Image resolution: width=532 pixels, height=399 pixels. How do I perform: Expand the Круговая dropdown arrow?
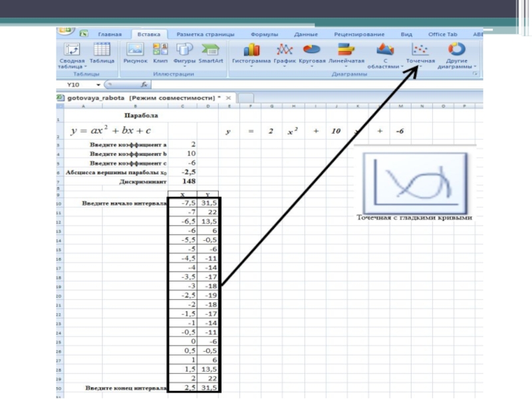tap(312, 66)
